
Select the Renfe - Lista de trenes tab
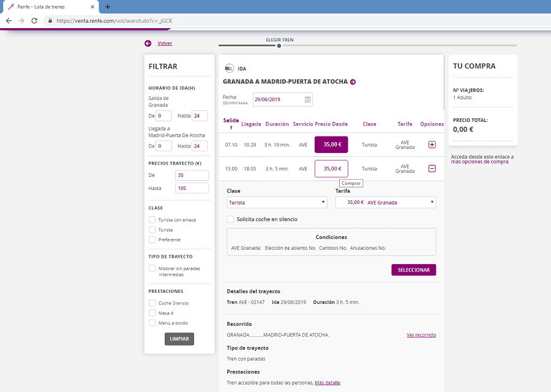point(49,7)
